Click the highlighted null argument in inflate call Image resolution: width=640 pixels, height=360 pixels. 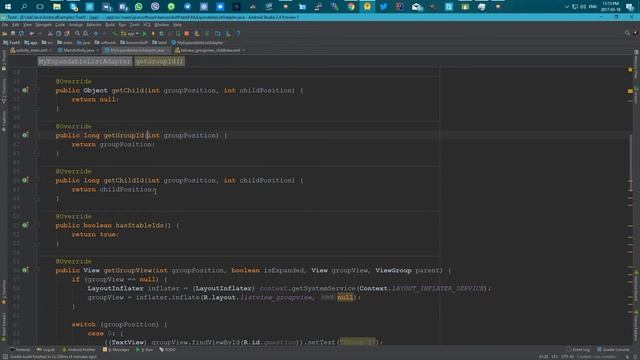click(x=345, y=297)
